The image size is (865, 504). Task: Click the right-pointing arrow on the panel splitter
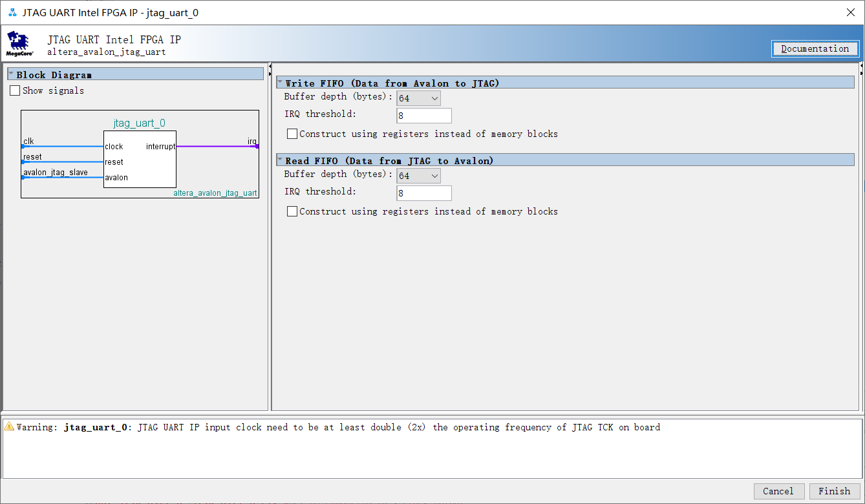click(270, 75)
